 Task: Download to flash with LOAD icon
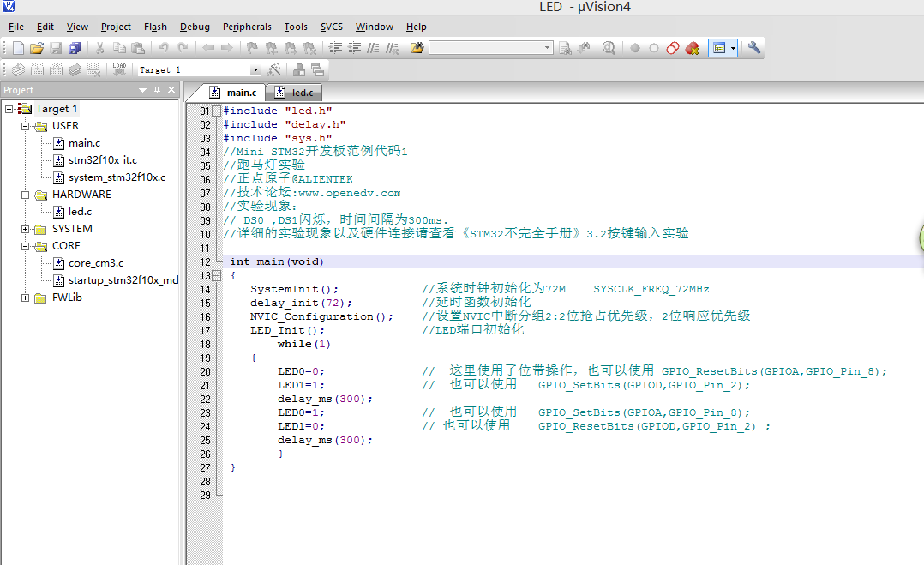point(120,69)
